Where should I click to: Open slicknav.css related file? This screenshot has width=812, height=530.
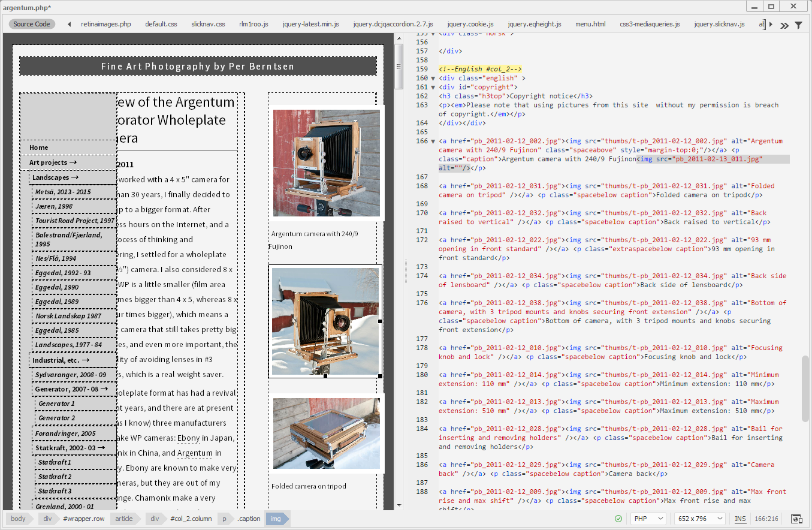coord(208,24)
